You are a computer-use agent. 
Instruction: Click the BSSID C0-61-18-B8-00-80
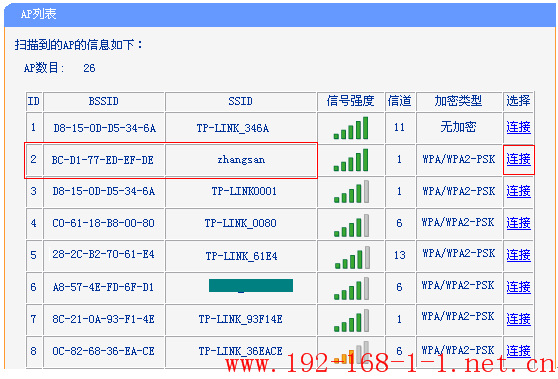point(103,223)
